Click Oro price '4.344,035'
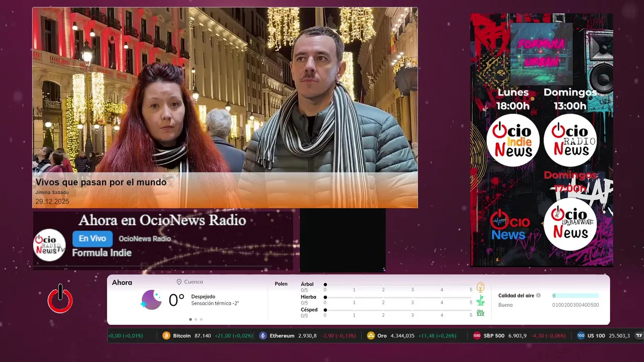This screenshot has width=644, height=362. point(403,335)
